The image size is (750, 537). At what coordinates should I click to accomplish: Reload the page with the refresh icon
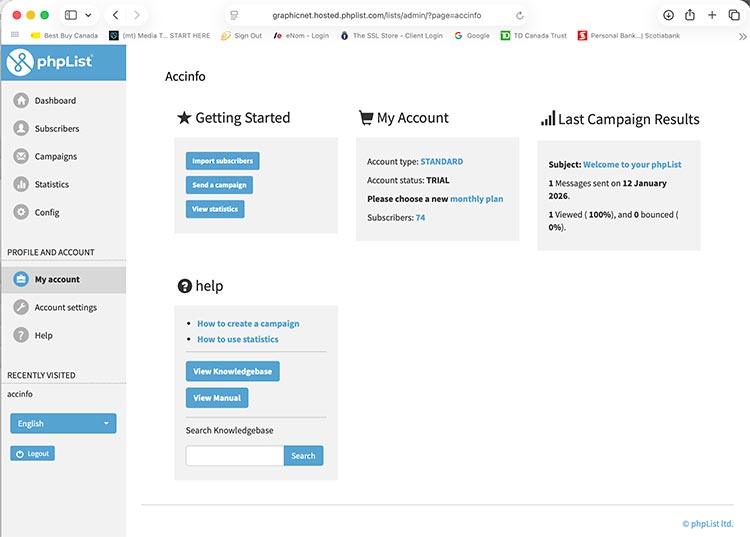tap(520, 16)
